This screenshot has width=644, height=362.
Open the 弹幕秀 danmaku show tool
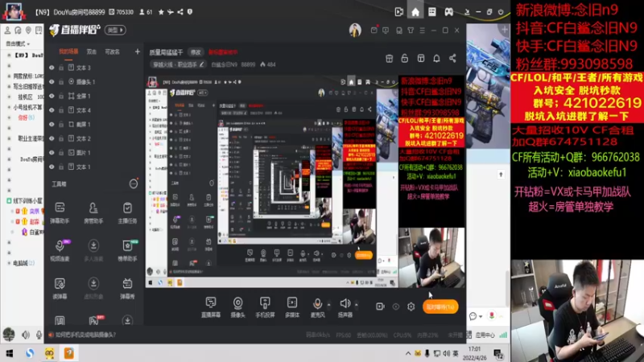127,288
